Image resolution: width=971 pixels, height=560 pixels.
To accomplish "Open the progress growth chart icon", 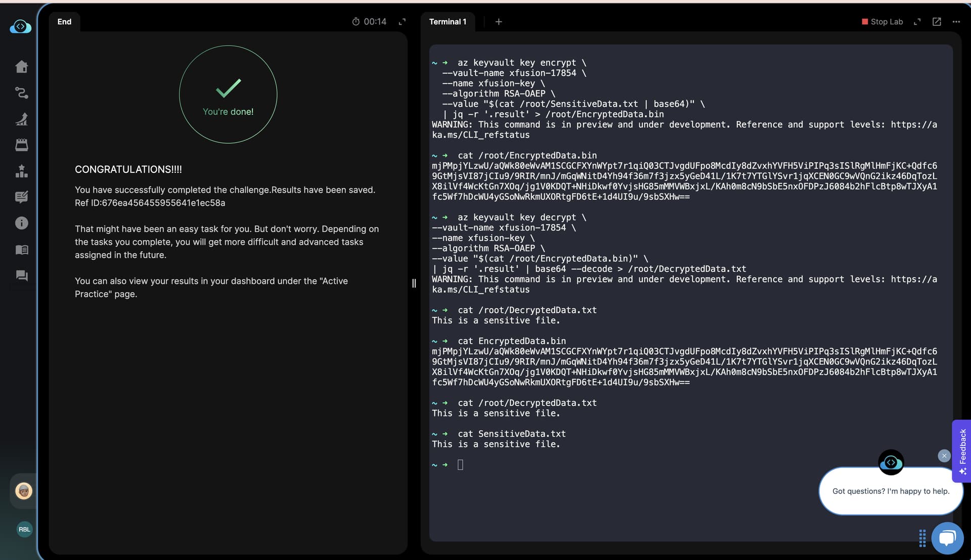I will coord(21,119).
